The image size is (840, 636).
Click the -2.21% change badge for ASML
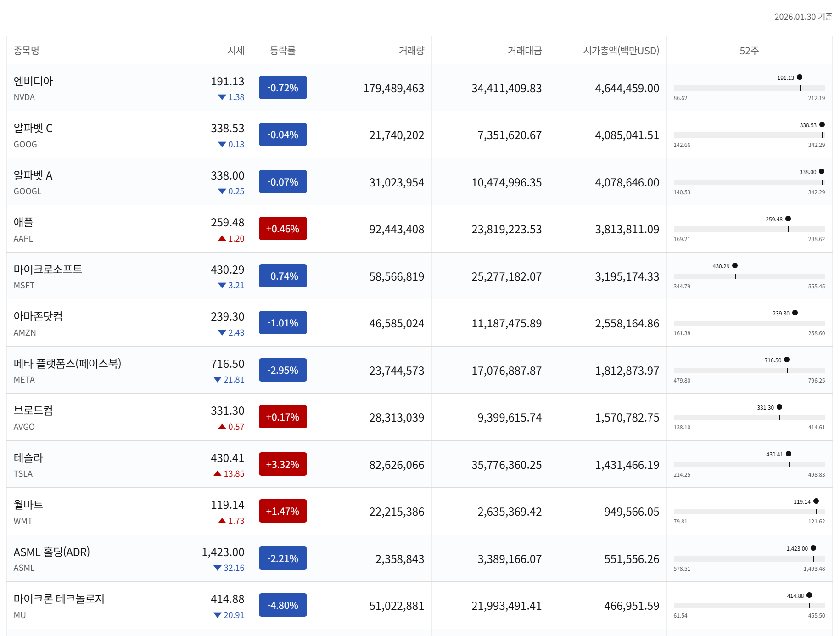point(283,558)
